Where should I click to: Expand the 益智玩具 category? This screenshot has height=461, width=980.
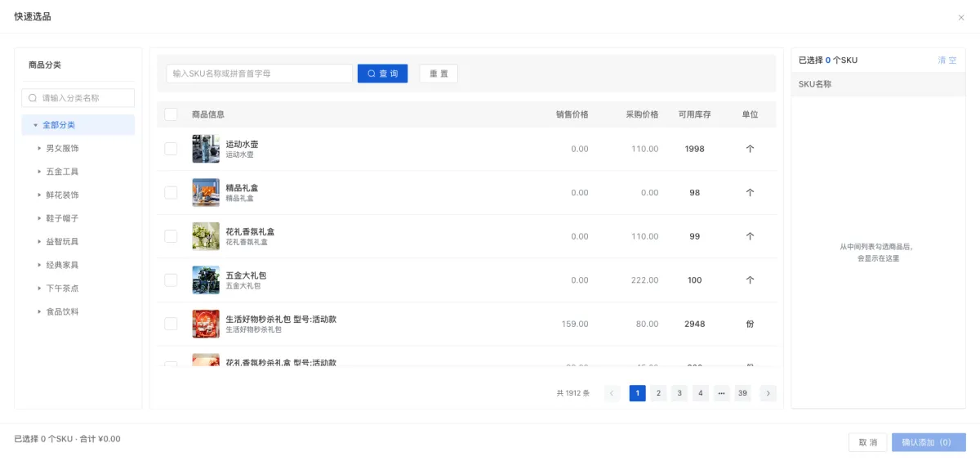coord(39,242)
